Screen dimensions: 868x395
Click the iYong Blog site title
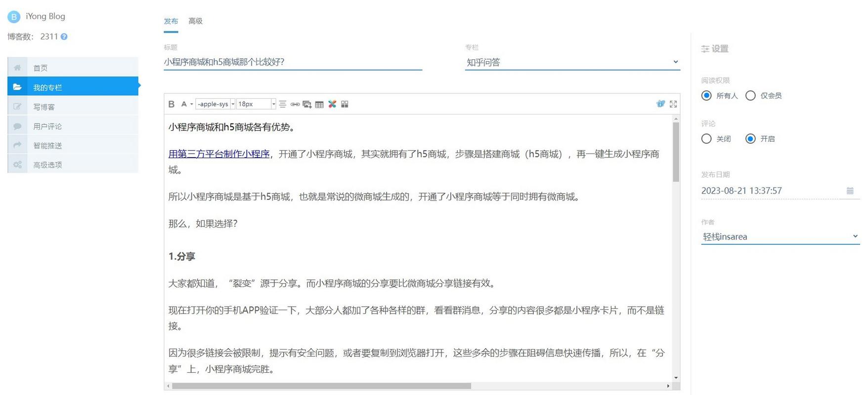pos(45,16)
